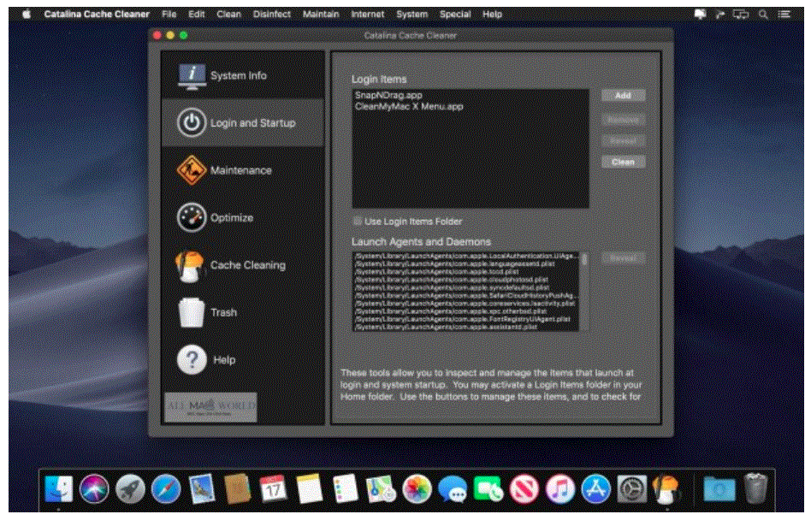Launch Siri from the Dock
Screen dimensions: 811x532
[94, 488]
